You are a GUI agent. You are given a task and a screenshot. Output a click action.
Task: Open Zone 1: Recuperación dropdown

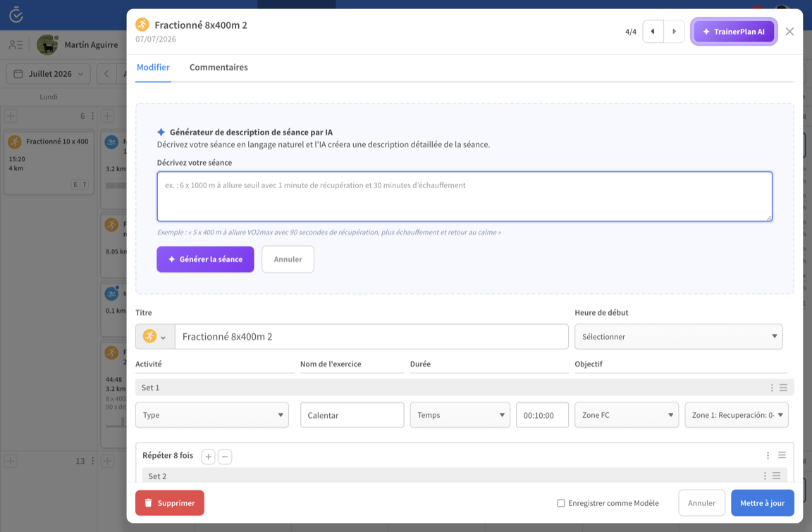(x=737, y=415)
